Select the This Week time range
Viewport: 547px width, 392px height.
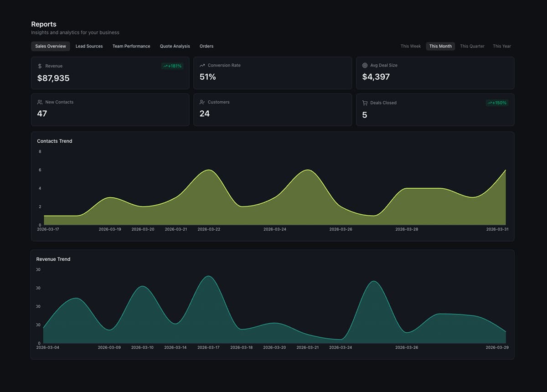click(410, 46)
